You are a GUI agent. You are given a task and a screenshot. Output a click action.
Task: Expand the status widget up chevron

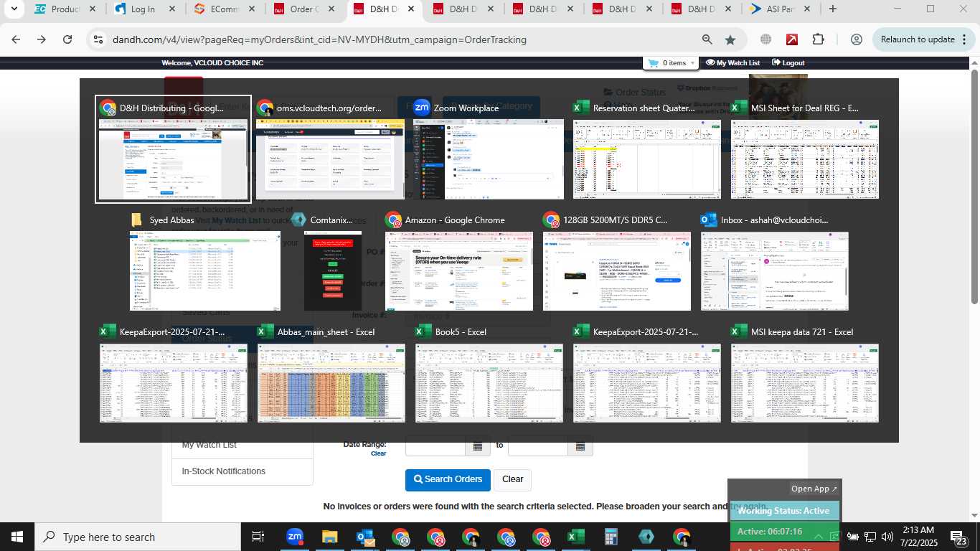pos(819,536)
